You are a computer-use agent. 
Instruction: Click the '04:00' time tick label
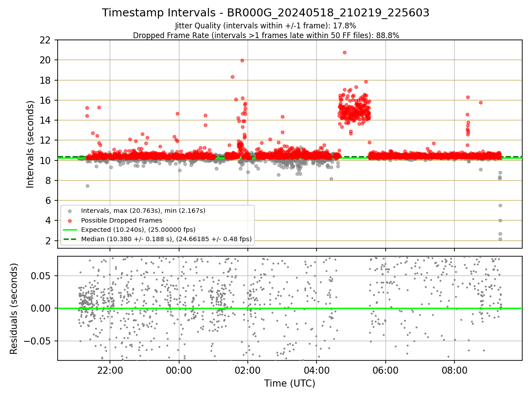point(317,371)
